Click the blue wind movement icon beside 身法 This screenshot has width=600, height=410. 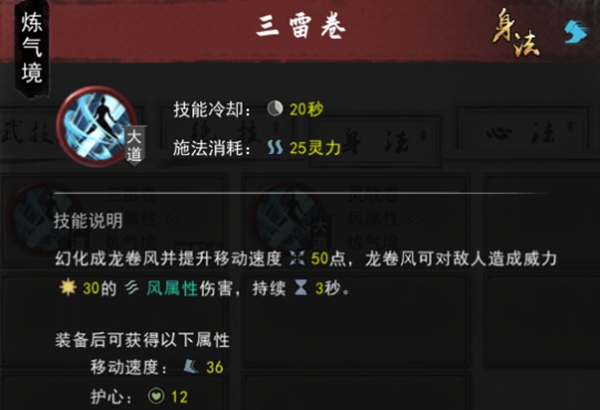(576, 32)
